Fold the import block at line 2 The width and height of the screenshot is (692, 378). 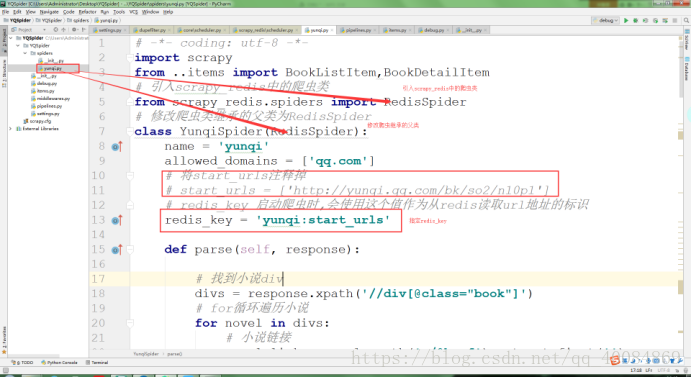(x=129, y=58)
